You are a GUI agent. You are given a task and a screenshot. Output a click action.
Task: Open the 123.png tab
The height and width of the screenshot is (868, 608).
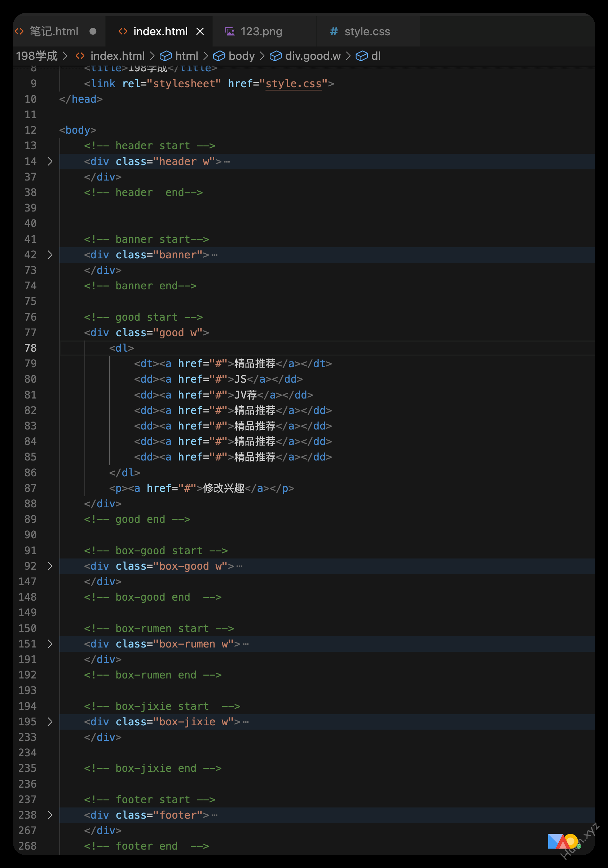(x=261, y=31)
